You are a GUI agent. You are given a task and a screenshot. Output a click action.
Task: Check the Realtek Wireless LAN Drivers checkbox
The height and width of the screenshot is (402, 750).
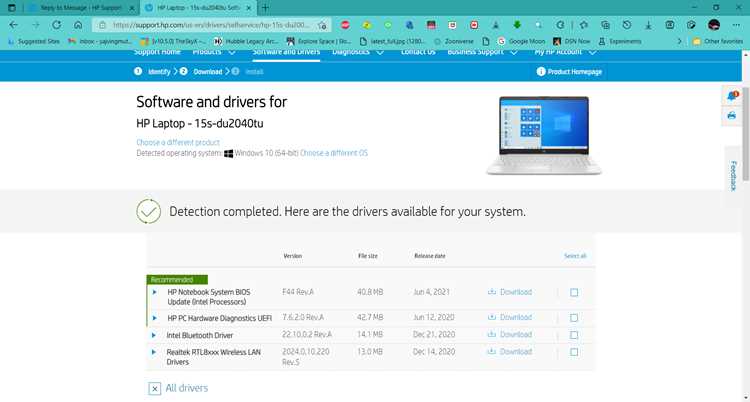574,352
